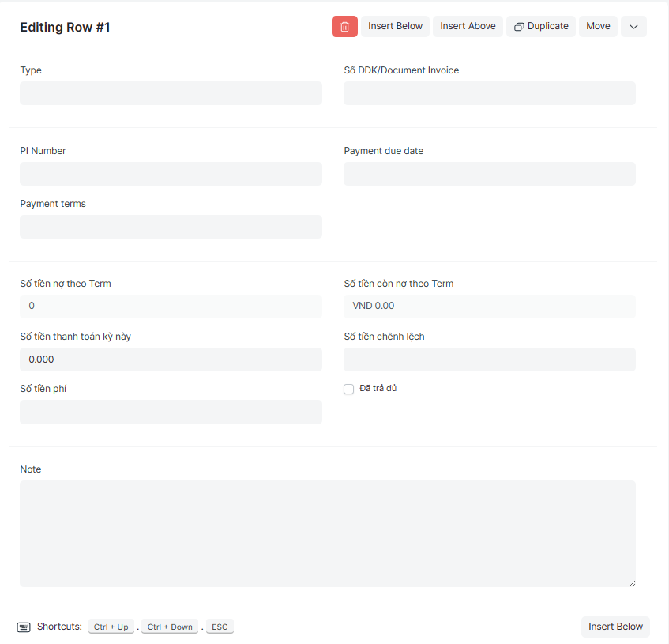Click the Số tiền nợ theo Term field
The width and height of the screenshot is (669, 644).
coord(171,307)
